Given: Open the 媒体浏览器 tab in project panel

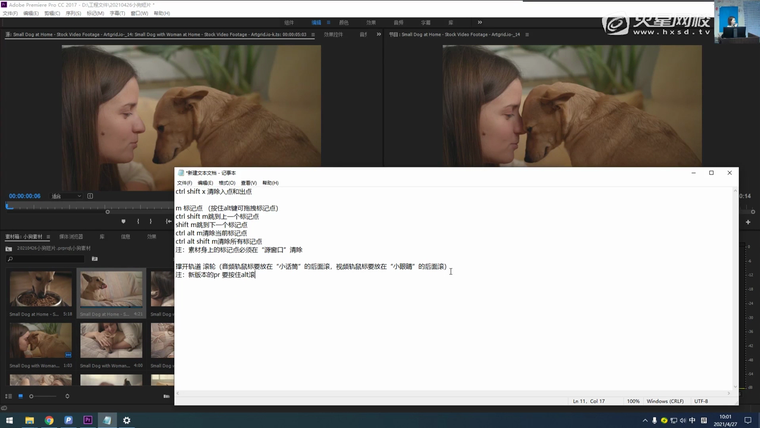Looking at the screenshot, I should pyautogui.click(x=70, y=237).
